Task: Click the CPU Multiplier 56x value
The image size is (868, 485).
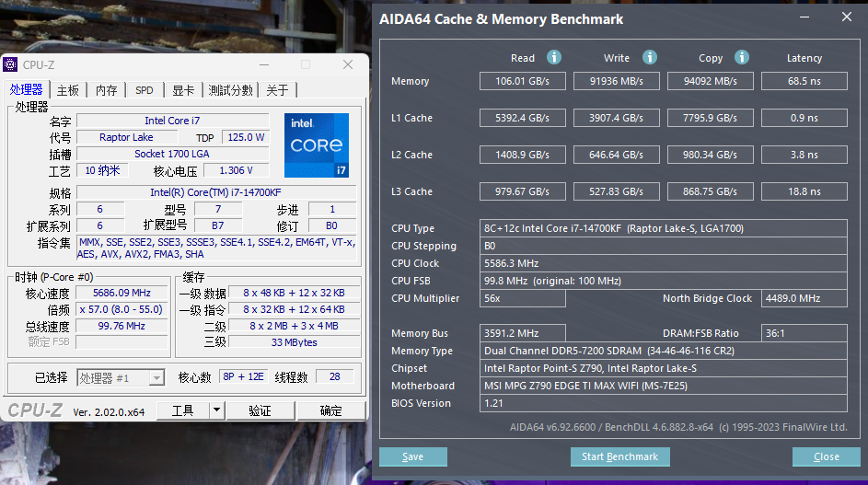Action: pyautogui.click(x=523, y=298)
